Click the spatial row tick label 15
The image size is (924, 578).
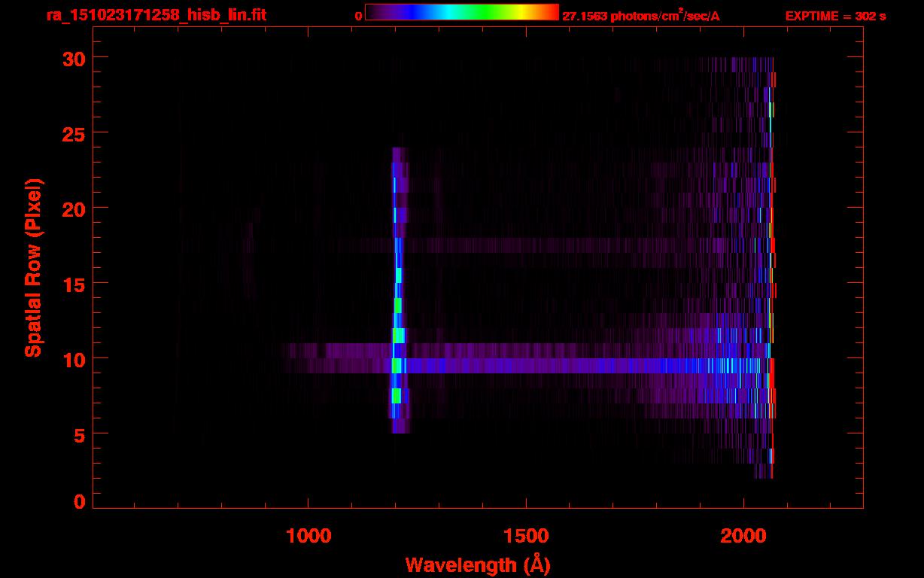72,284
